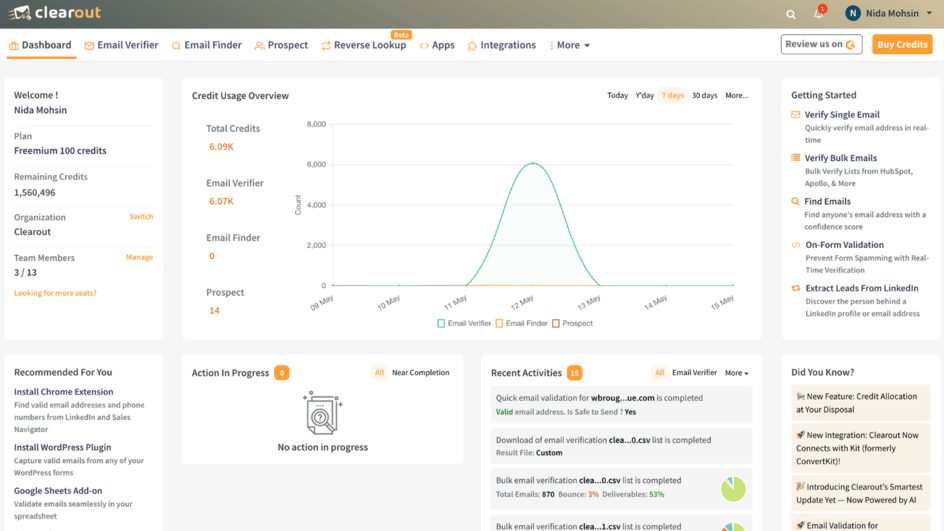Open New Feature: Credit Allocation card
944x531 pixels.
coord(860,403)
